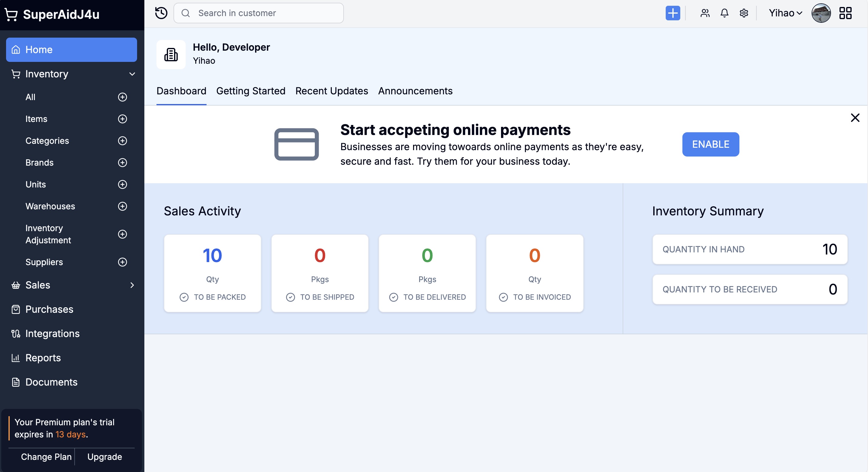Viewport: 868px width, 472px height.
Task: Click the ENABLE online payments button
Action: coord(710,144)
